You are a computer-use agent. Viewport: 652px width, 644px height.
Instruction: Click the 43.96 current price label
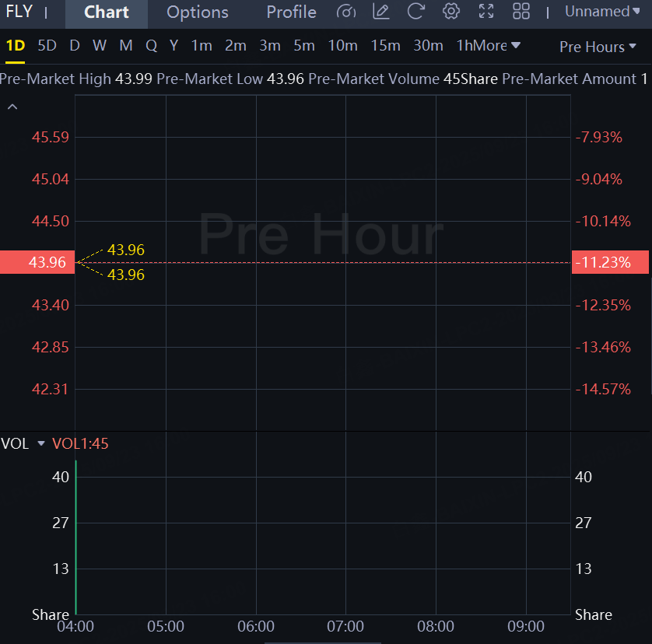point(38,262)
